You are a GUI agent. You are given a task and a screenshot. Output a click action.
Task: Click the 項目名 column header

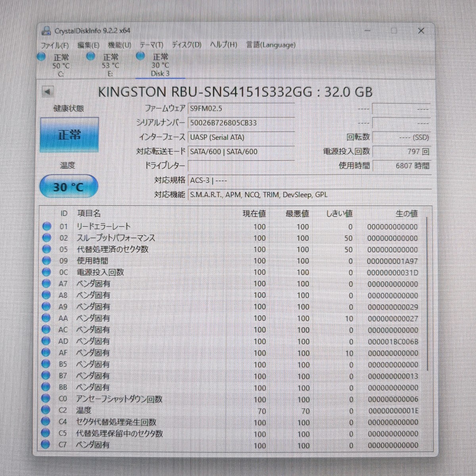89,213
